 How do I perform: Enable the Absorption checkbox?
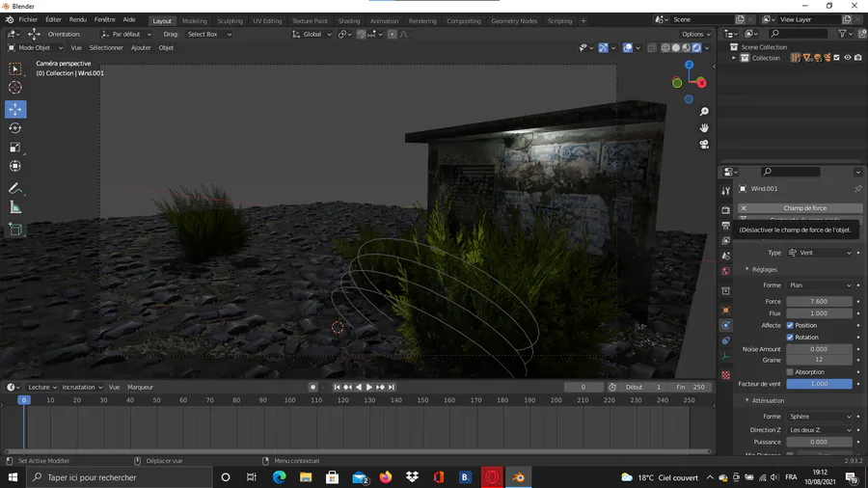coord(790,371)
